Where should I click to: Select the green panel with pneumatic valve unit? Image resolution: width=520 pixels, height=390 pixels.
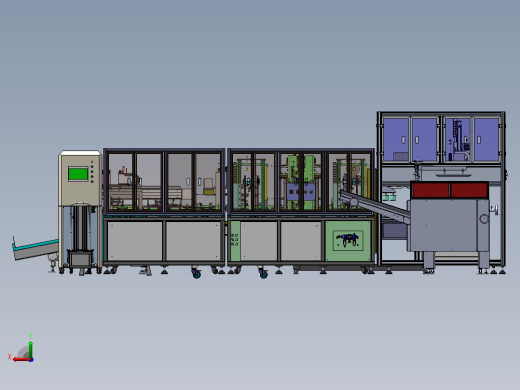(x=348, y=240)
